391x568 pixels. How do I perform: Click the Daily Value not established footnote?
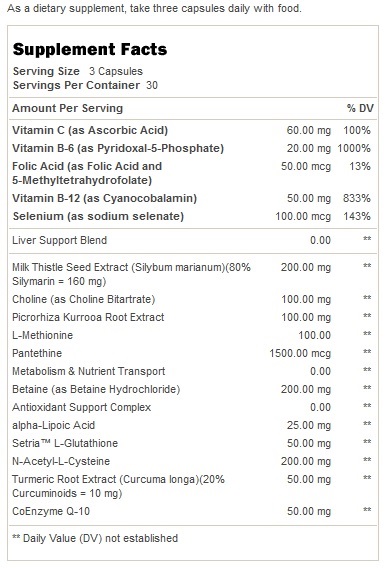click(x=95, y=538)
